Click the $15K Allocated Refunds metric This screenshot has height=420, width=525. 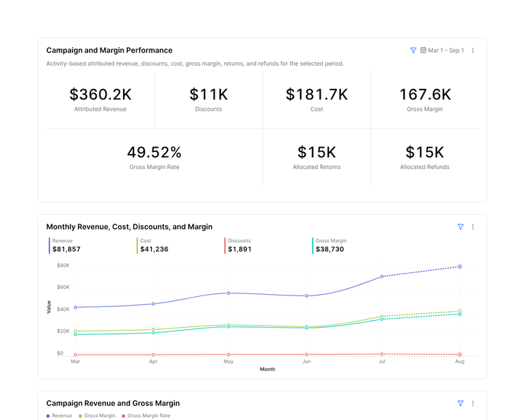(425, 157)
